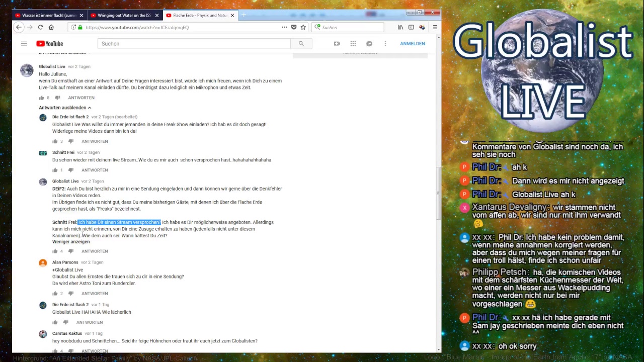Click 'vor 2 Tagen (bearbeitet)' timestamp
This screenshot has width=644, height=362.
[114, 117]
